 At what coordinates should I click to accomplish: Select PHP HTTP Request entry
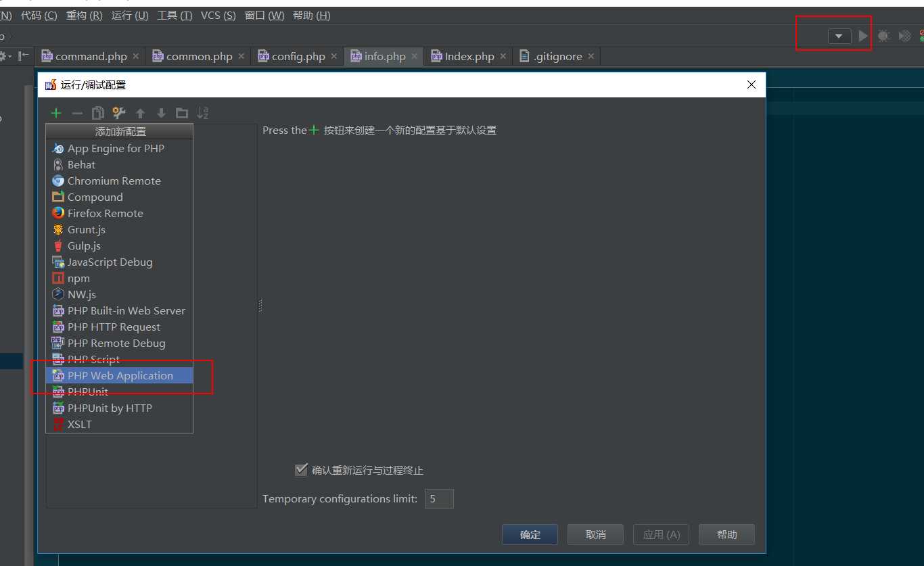[120, 327]
